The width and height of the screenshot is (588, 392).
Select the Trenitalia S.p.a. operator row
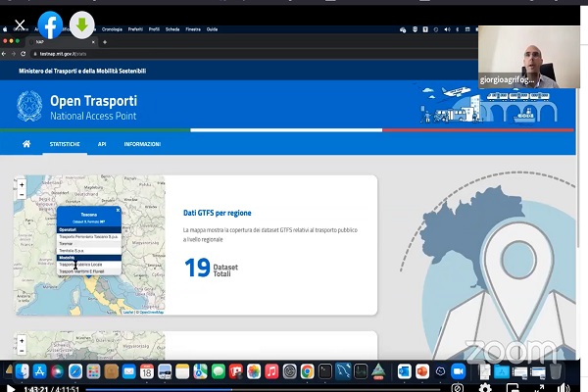[x=89, y=251]
